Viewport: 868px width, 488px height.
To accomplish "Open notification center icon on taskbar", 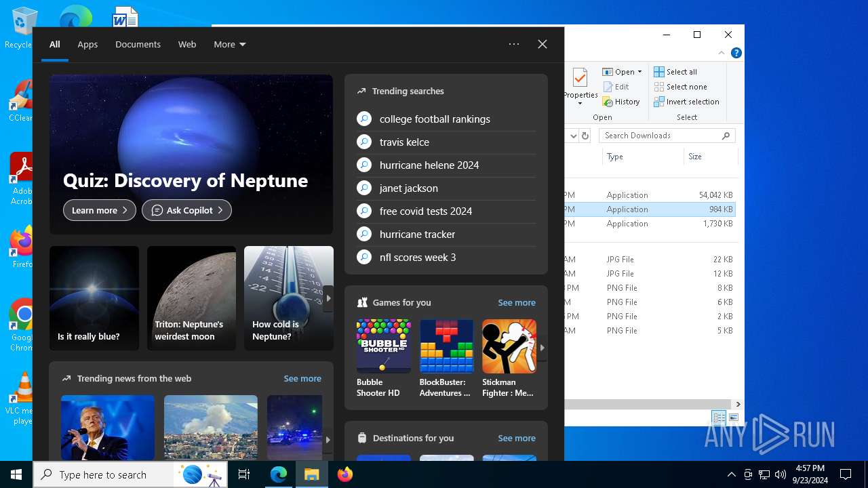I will pyautogui.click(x=846, y=474).
